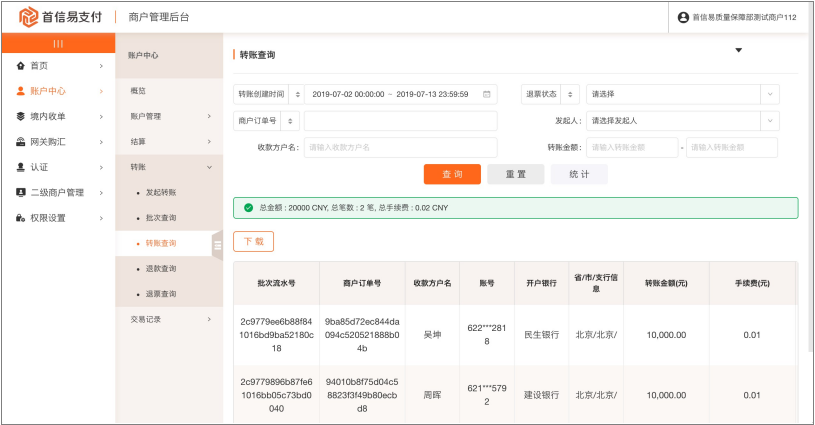Expand 首页 chevron in main sidebar
This screenshot has width=815, height=425.
pyautogui.click(x=101, y=66)
